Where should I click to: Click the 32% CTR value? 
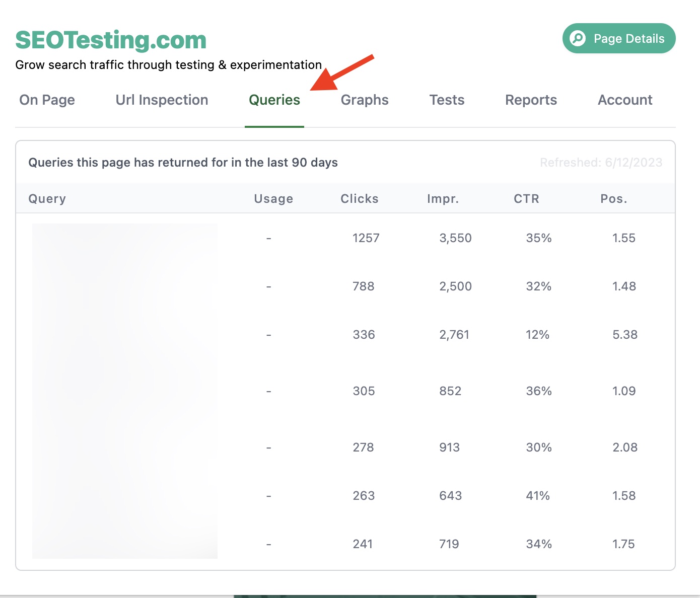coord(539,286)
